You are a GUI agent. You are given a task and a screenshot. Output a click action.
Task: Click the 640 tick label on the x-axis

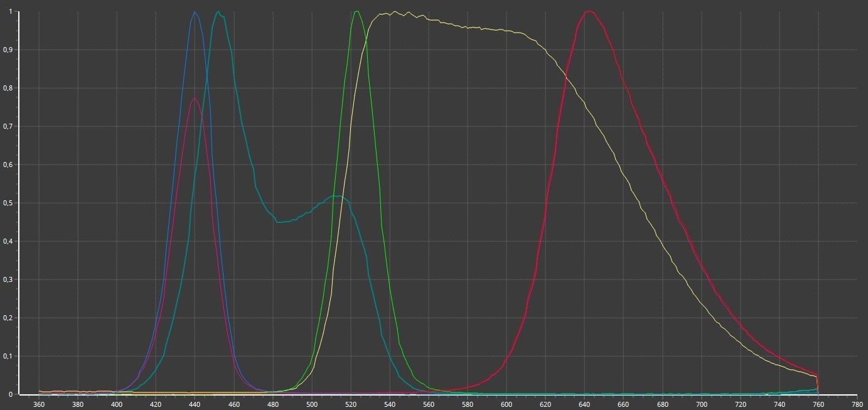tap(584, 404)
